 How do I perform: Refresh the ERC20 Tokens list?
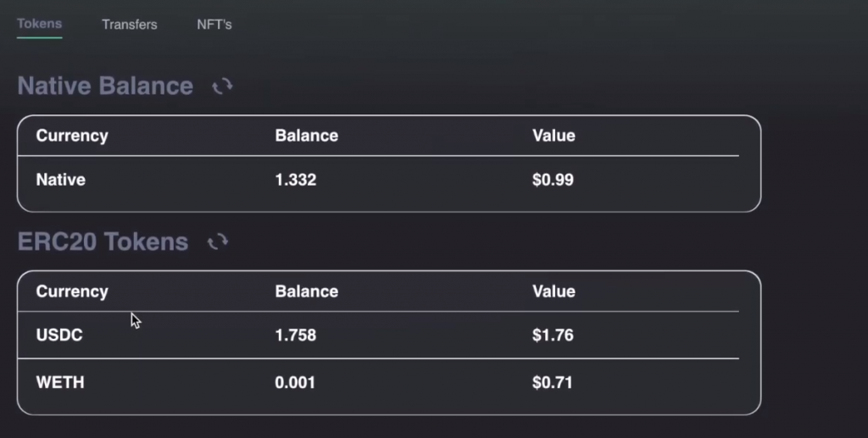(x=218, y=241)
